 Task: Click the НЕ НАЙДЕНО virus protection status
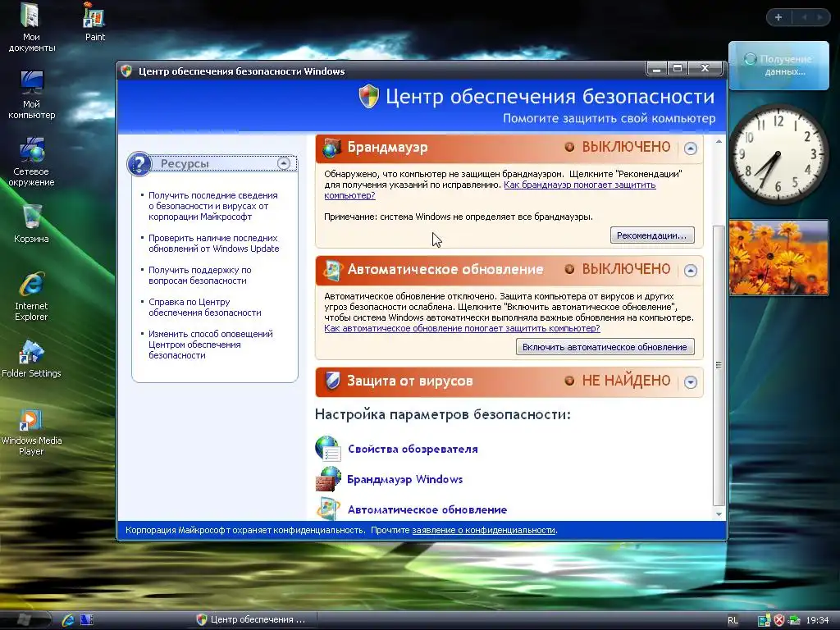tap(626, 381)
